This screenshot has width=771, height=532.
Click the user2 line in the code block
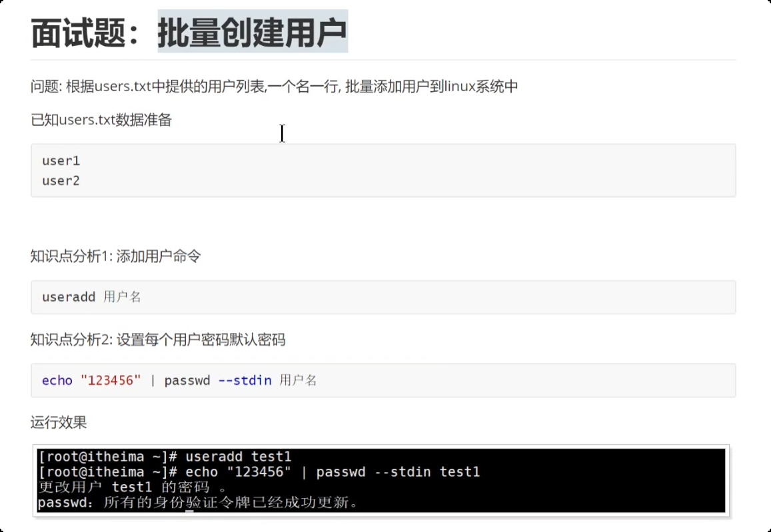tap(61, 180)
